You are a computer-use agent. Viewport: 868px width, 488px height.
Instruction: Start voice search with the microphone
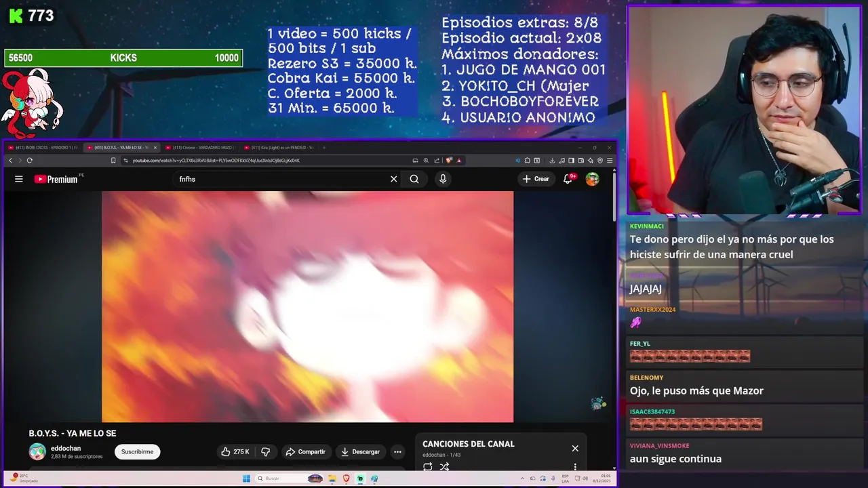[x=443, y=179]
